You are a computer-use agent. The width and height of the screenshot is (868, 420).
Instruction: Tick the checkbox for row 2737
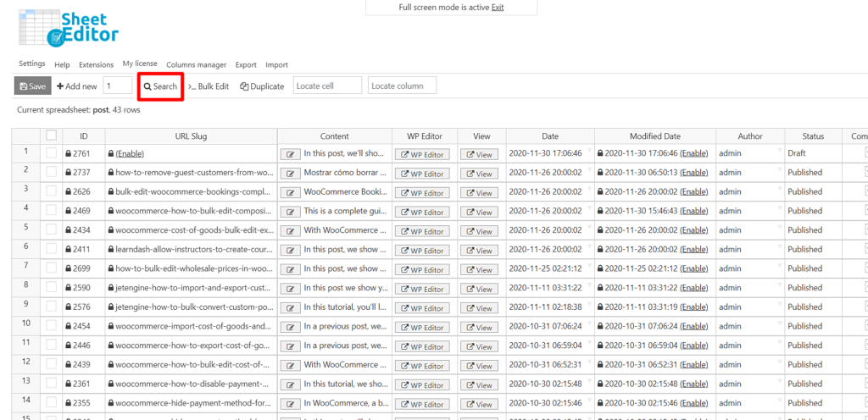(52, 173)
